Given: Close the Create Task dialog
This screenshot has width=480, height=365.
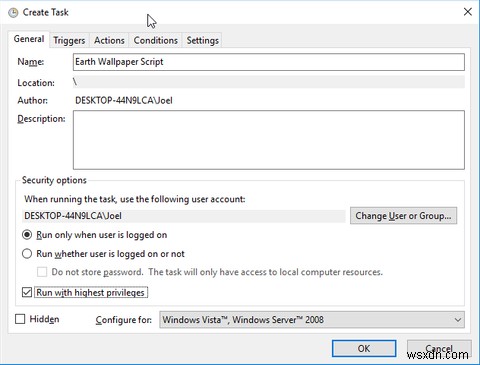Looking at the screenshot, I should point(468,12).
